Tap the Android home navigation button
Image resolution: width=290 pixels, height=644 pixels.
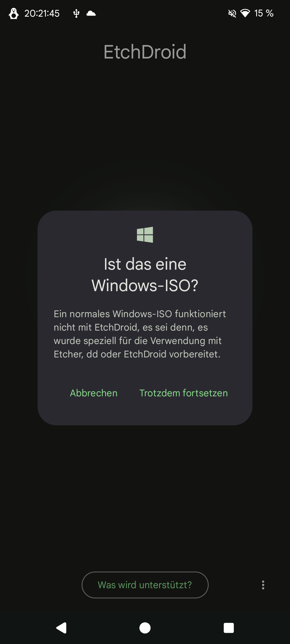pyautogui.click(x=145, y=628)
